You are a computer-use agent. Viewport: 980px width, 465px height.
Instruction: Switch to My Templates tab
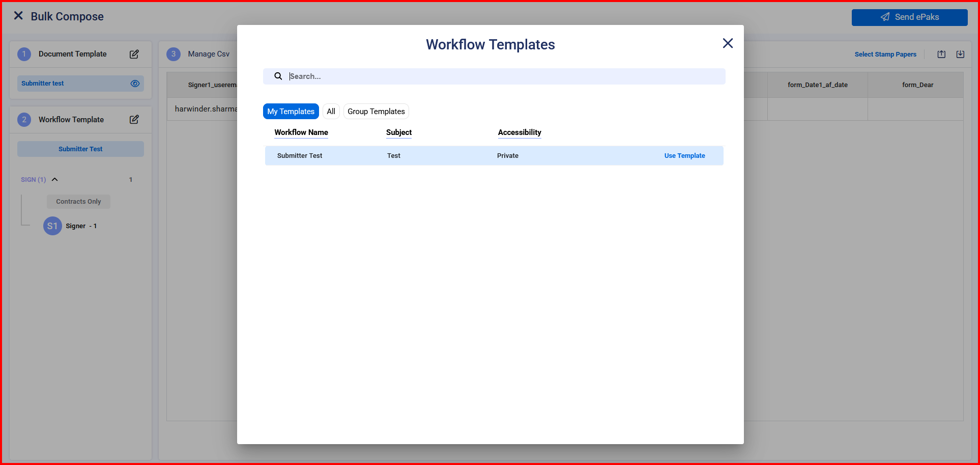click(291, 112)
